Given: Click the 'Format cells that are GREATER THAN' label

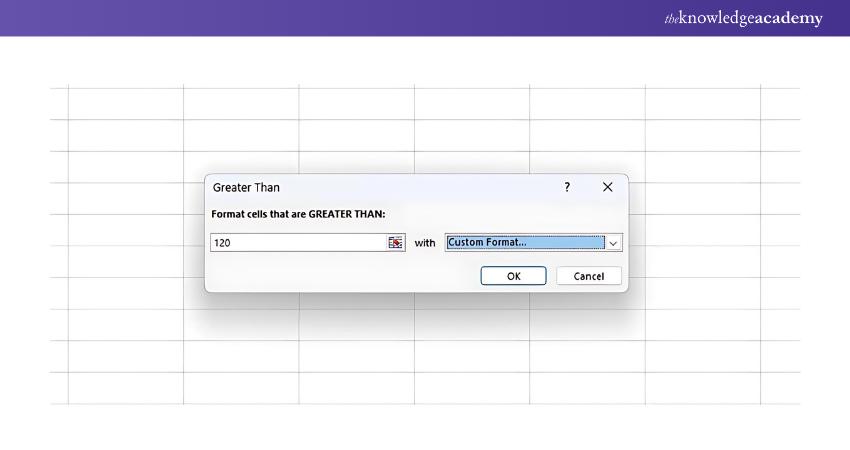Looking at the screenshot, I should coord(298,214).
